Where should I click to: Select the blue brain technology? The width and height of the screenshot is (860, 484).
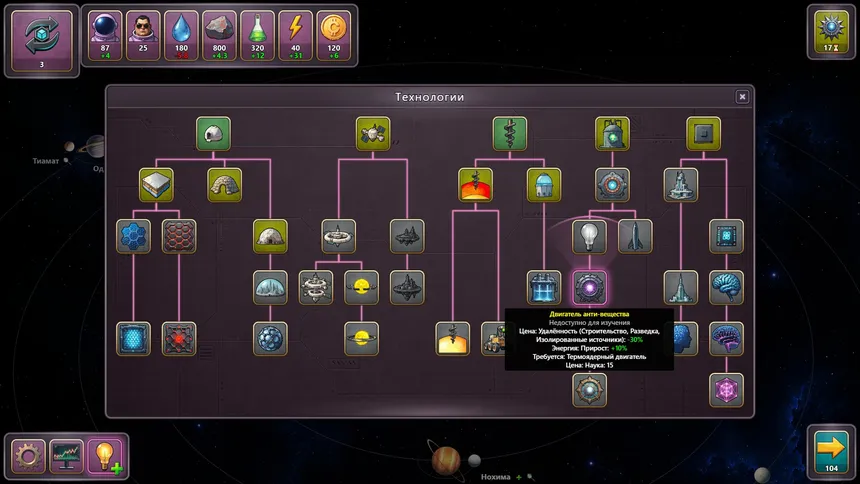[726, 287]
